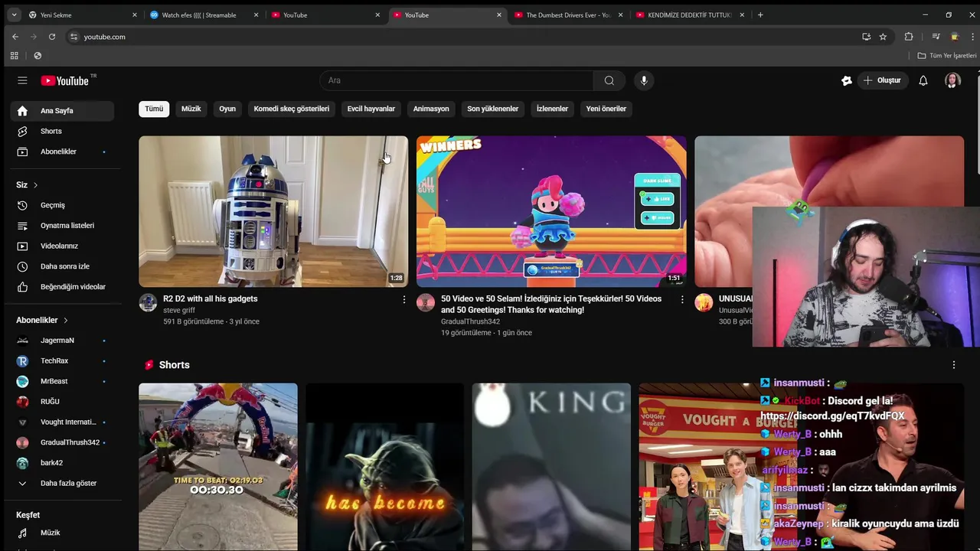Screen dimensions: 980x551
Task: Open GradualThrush342 avatar under video
Action: click(x=426, y=302)
